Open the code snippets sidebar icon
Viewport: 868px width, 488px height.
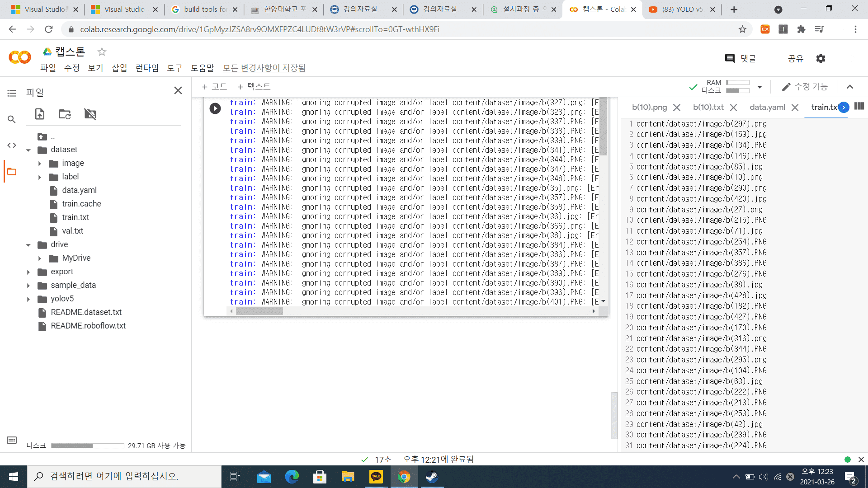click(12, 145)
